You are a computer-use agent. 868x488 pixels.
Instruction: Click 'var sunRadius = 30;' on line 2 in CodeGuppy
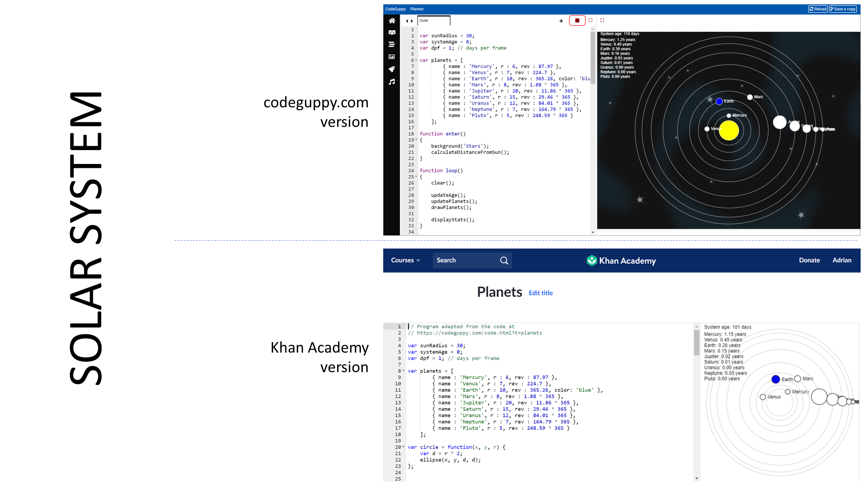[x=447, y=36]
